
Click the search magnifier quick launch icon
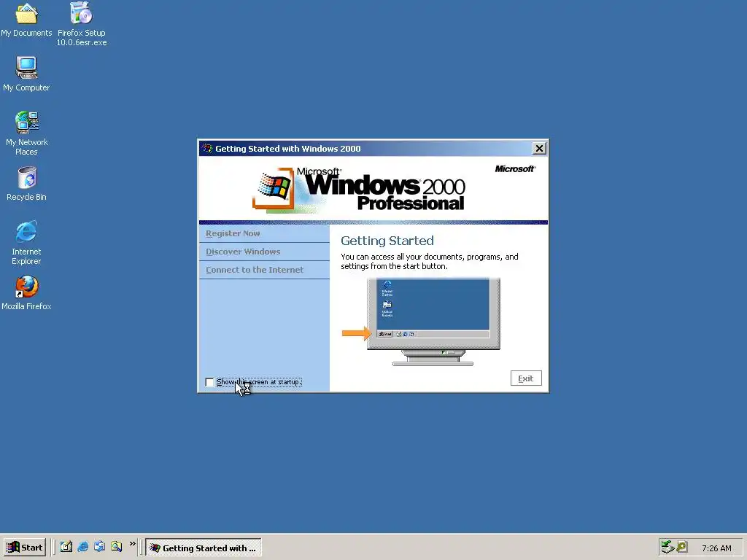116,547
